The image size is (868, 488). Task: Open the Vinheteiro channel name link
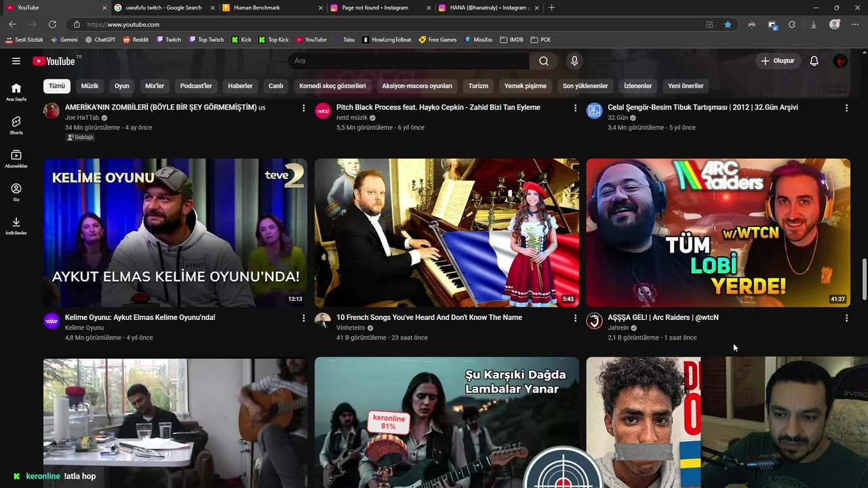[351, 328]
